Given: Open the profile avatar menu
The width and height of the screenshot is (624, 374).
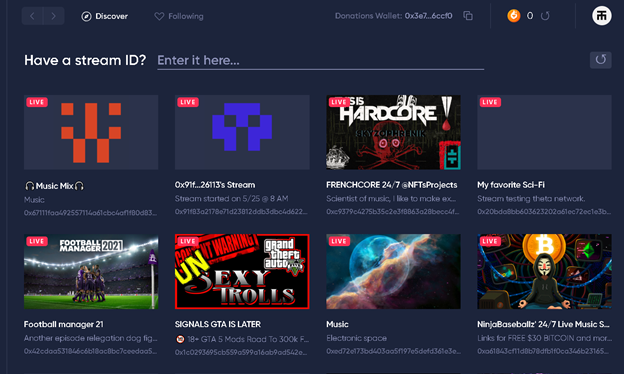Looking at the screenshot, I should pyautogui.click(x=601, y=16).
